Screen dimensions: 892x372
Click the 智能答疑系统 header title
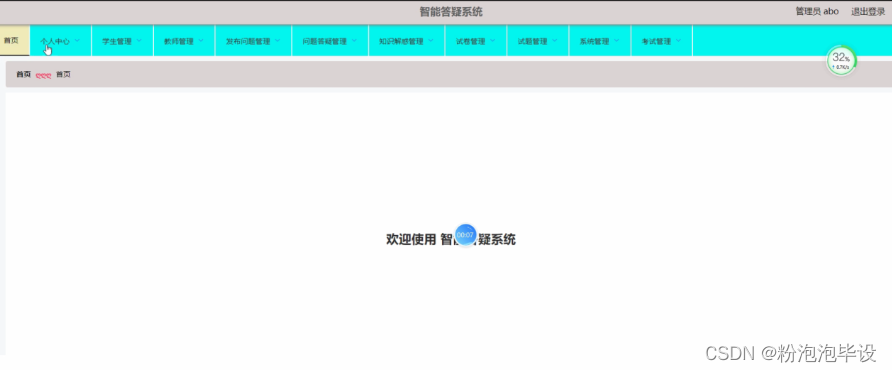451,12
